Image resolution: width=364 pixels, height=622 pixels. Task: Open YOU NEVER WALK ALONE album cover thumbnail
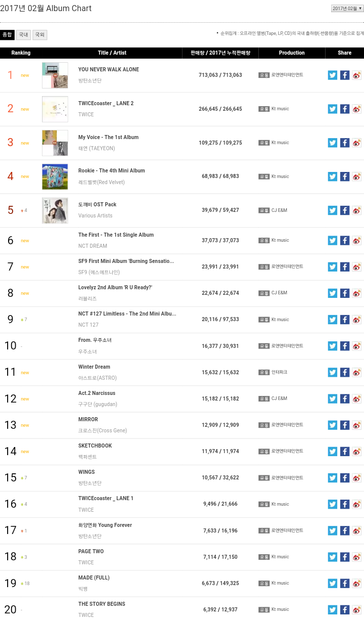pos(55,75)
